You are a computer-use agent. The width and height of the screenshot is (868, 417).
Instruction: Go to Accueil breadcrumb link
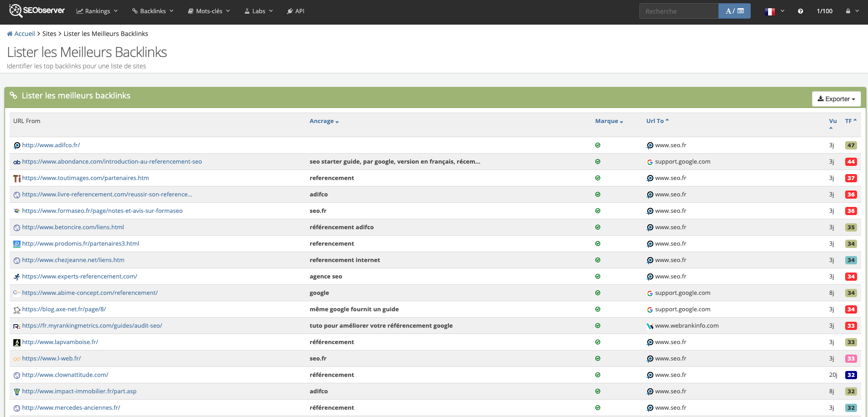(25, 34)
